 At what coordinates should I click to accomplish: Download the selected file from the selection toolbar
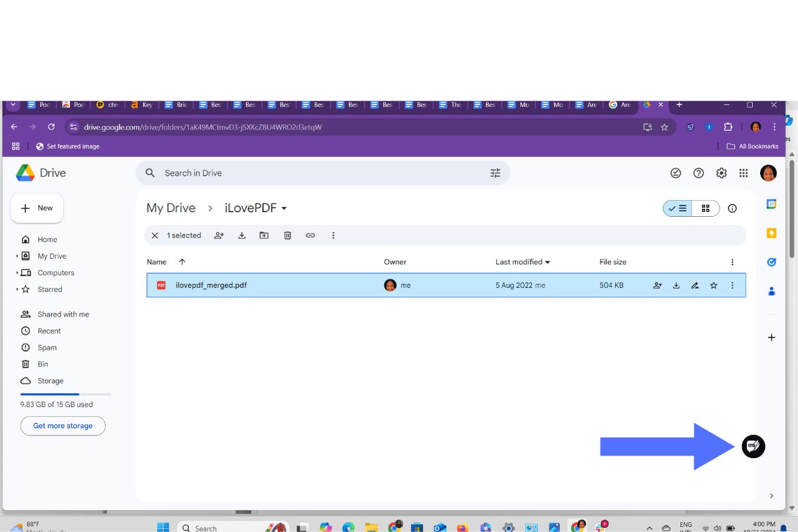pos(242,235)
